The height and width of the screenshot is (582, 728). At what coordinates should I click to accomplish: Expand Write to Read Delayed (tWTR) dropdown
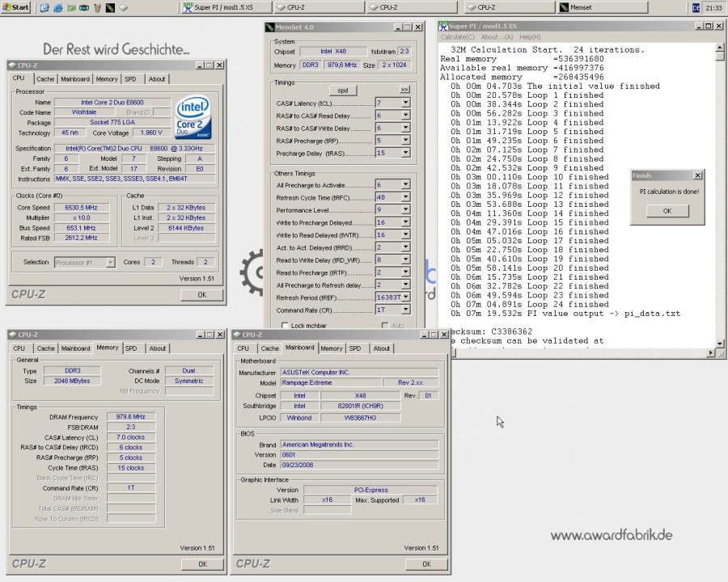pos(405,235)
